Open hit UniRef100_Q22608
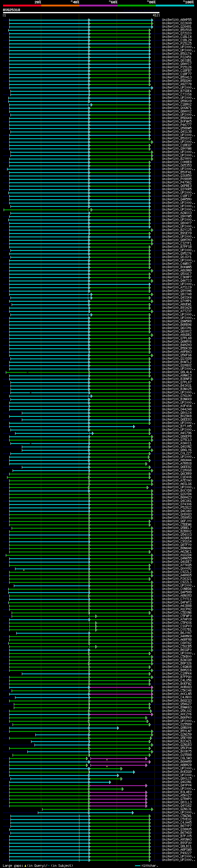The height and width of the screenshot is (868, 197). tap(177, 23)
